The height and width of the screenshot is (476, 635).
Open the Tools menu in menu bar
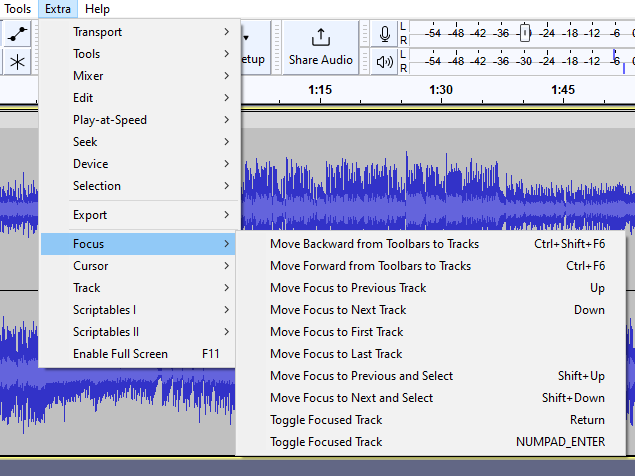(x=18, y=9)
